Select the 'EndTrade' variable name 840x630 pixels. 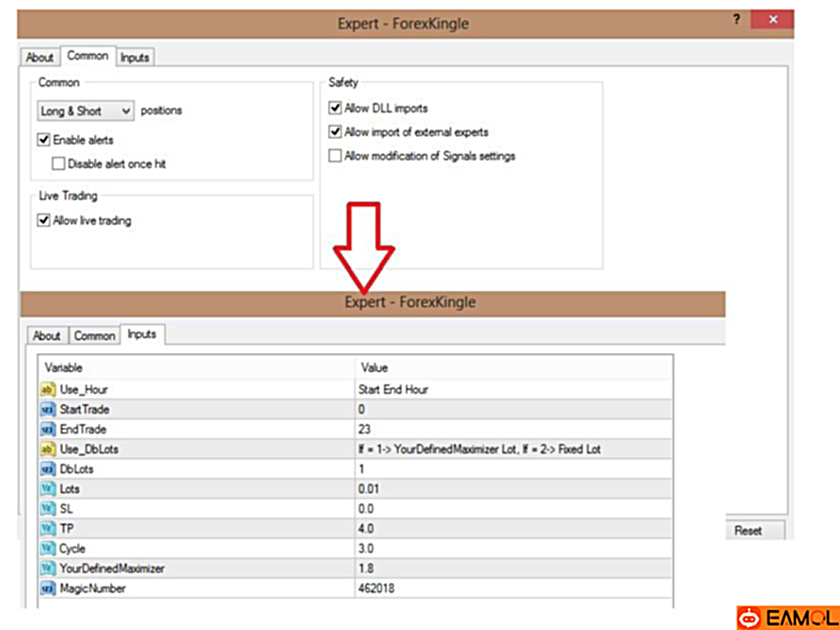pyautogui.click(x=83, y=429)
